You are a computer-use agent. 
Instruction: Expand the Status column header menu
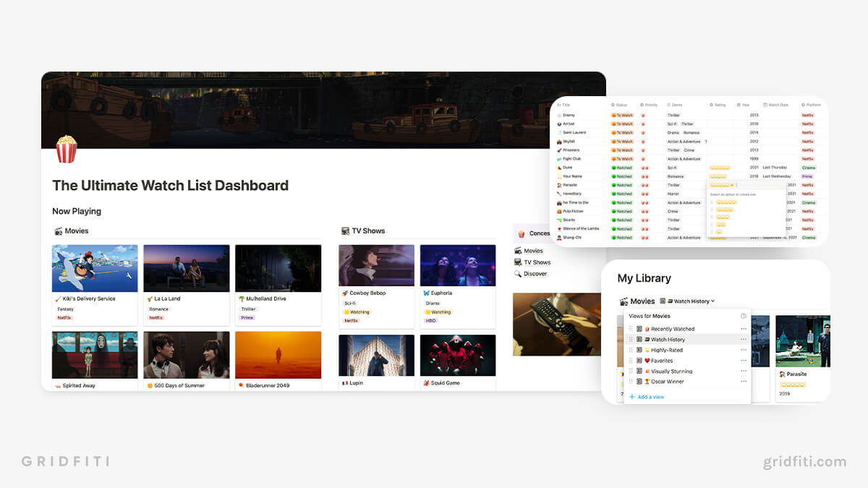point(620,105)
